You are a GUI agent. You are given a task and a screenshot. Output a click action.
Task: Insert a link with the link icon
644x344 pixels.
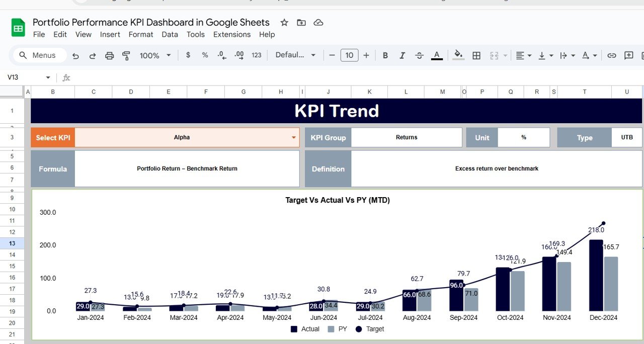coord(611,55)
